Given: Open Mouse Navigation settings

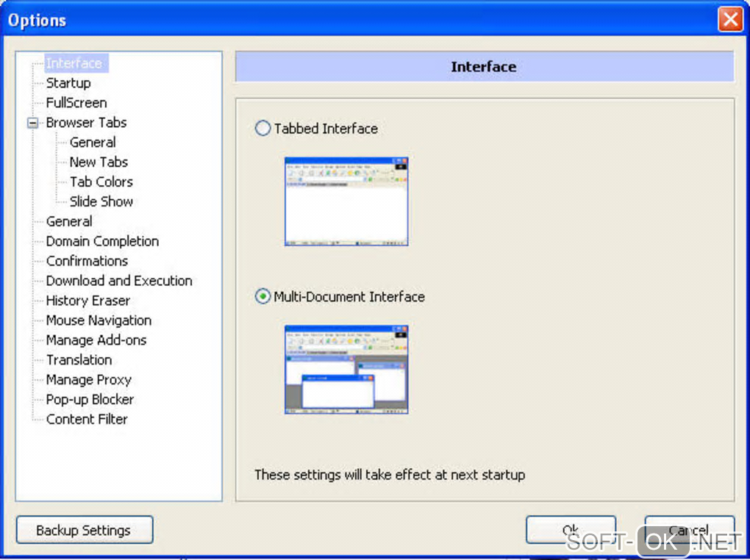Looking at the screenshot, I should coord(99,320).
